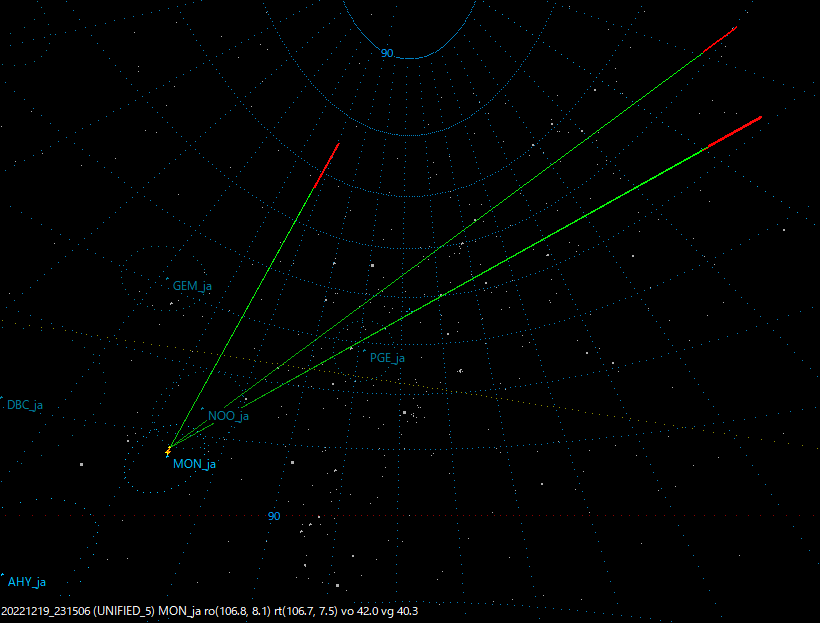
Task: Click the lower 90 altitude grid label
Action: coord(273,517)
